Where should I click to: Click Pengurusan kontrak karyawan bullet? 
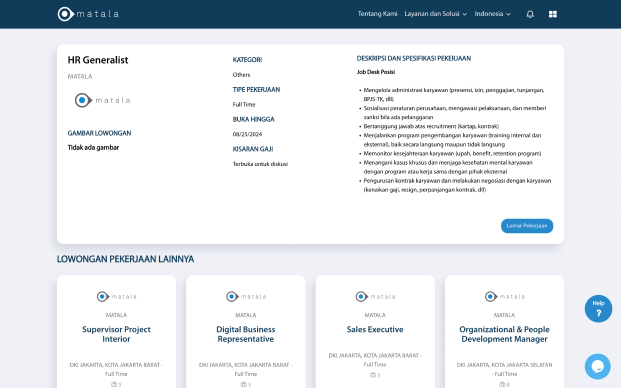tap(457, 185)
